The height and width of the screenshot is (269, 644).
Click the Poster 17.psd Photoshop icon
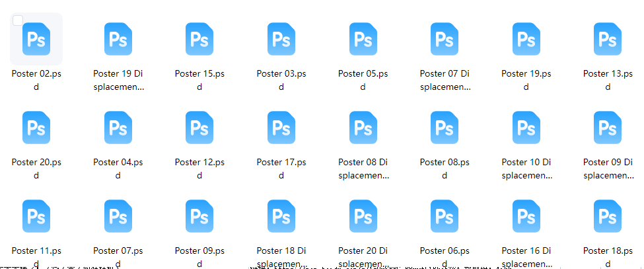281,128
